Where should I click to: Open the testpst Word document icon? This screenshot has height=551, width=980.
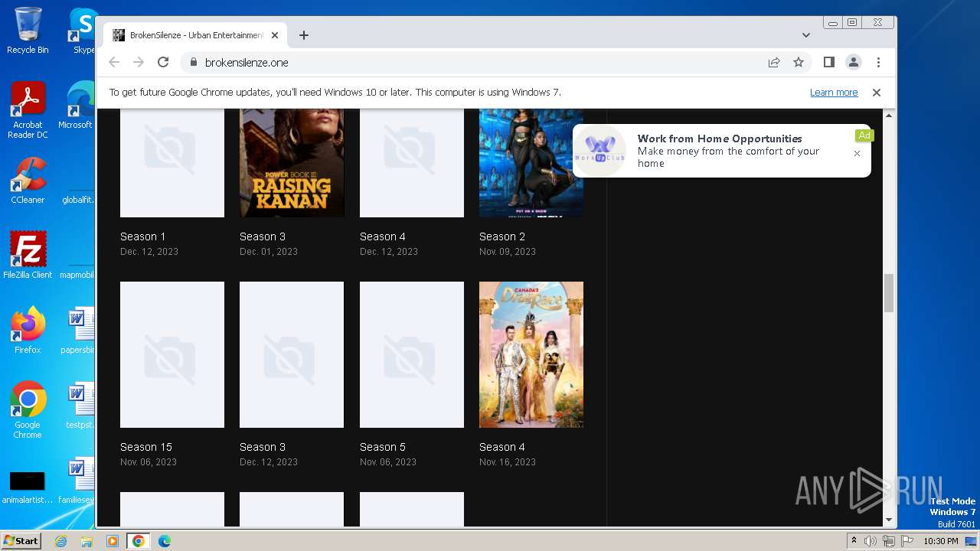click(x=80, y=406)
